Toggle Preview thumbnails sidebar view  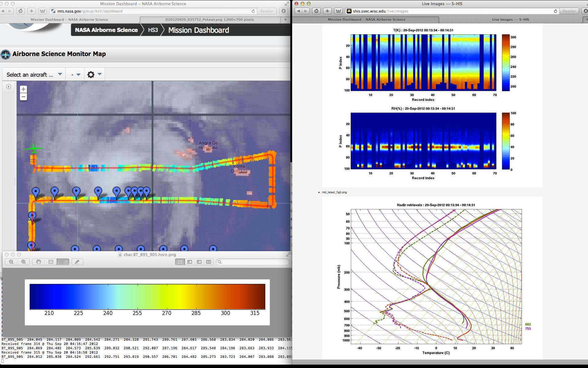190,262
